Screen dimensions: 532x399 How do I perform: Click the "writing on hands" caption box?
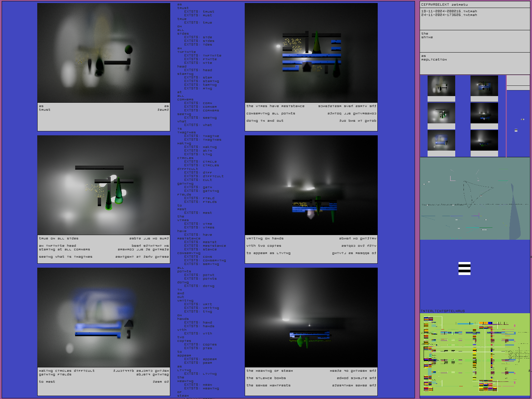(311, 249)
